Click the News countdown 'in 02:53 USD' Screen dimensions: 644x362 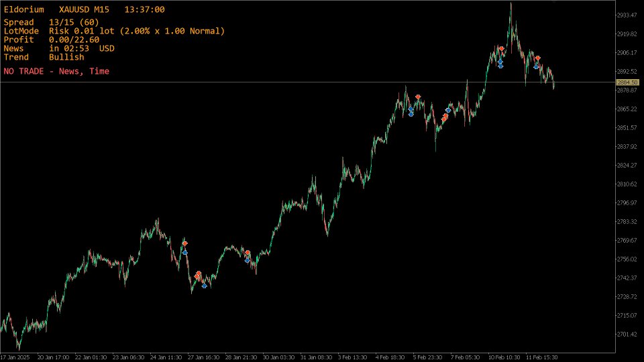coord(82,48)
